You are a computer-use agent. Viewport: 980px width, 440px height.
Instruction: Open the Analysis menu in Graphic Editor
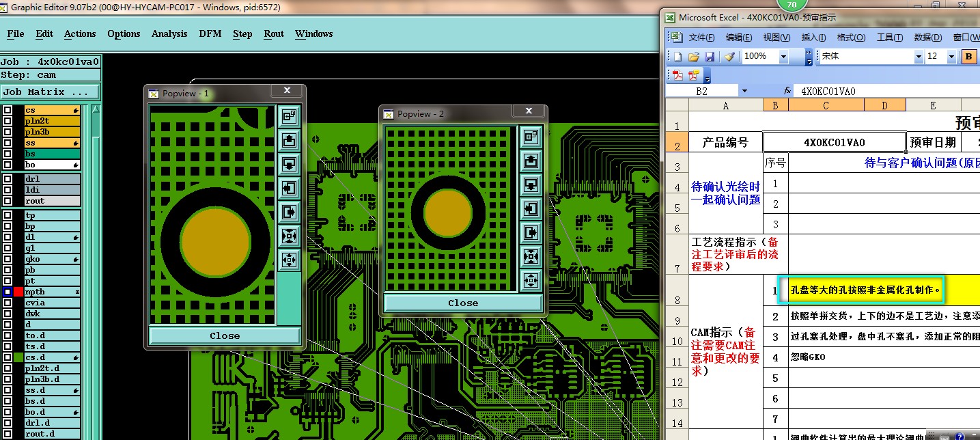[170, 33]
